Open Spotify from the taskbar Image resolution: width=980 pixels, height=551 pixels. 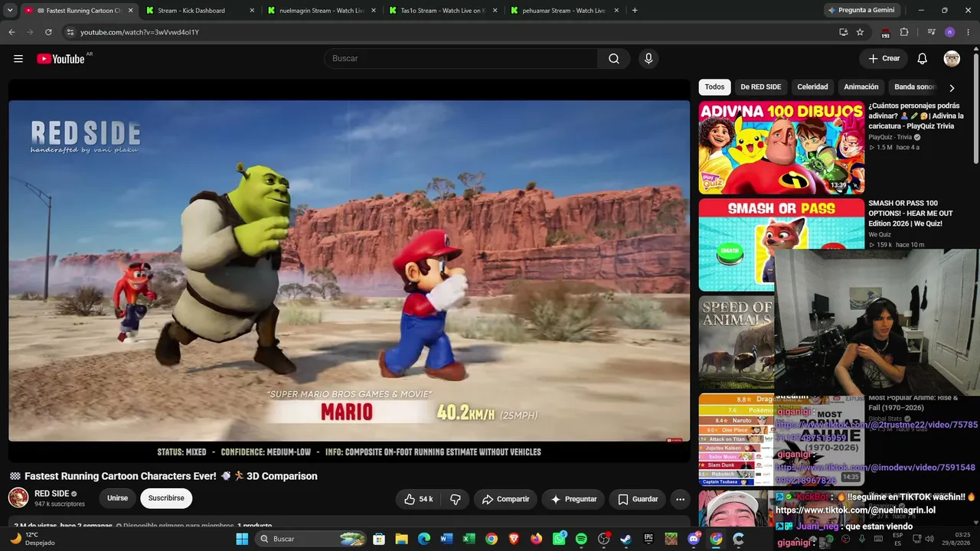tap(581, 539)
